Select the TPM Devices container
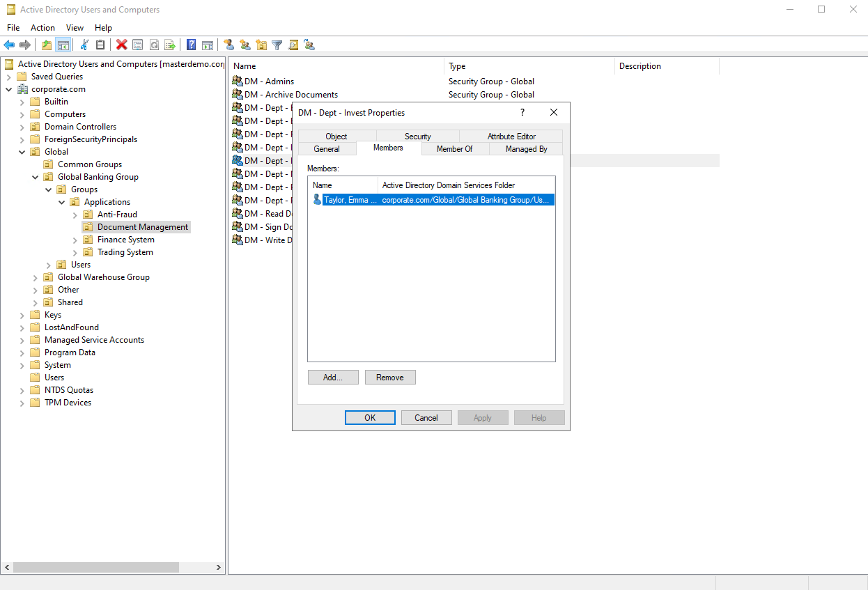The width and height of the screenshot is (868, 590). point(68,403)
